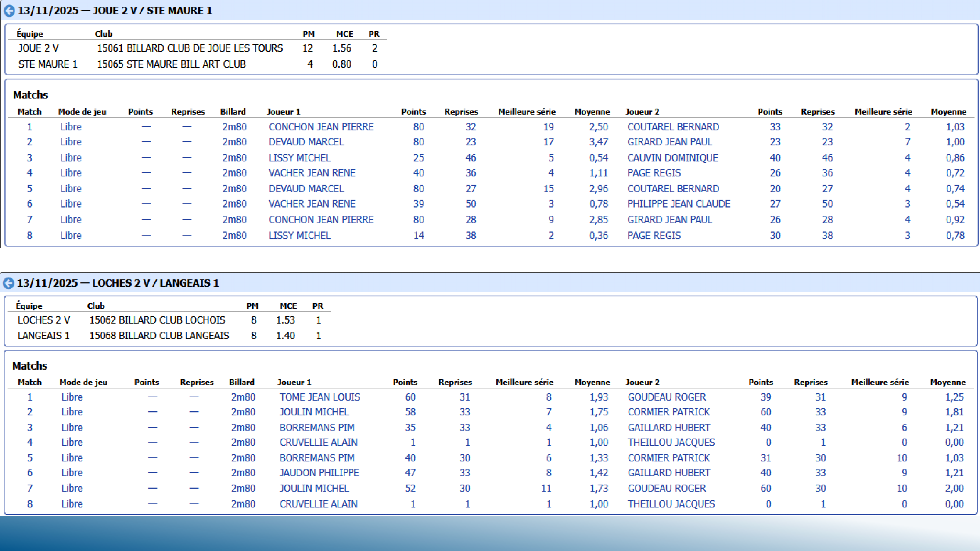
Task: Click the 13/11/2025 JOUE 2 V / STE MAURE 1 title
Action: (114, 11)
